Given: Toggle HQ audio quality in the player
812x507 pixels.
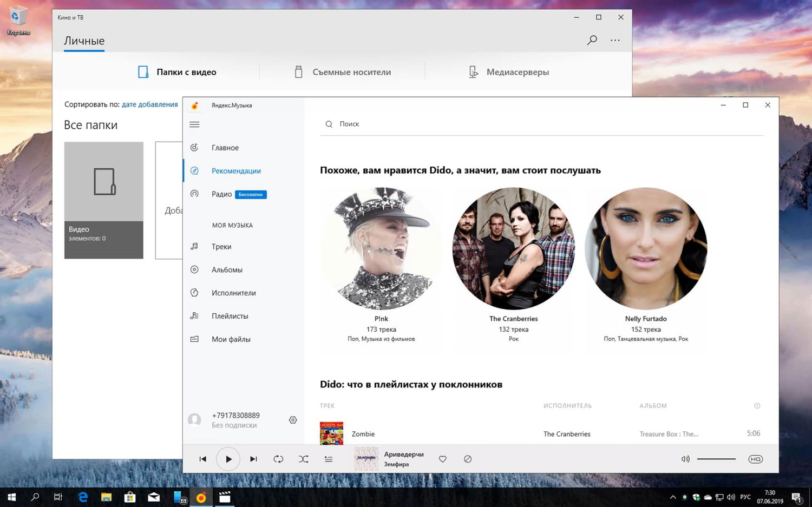Looking at the screenshot, I should point(756,458).
